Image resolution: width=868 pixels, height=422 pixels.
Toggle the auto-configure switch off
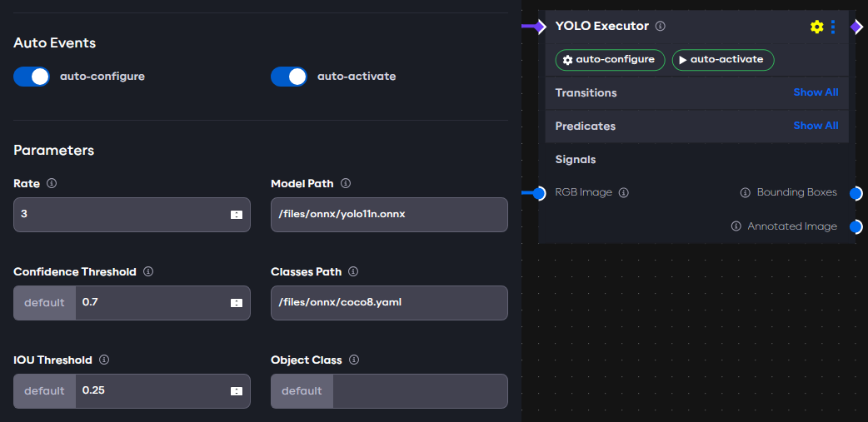[32, 77]
